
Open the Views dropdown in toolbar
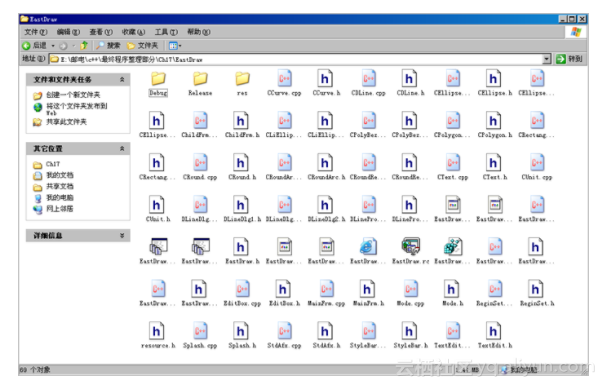(175, 46)
